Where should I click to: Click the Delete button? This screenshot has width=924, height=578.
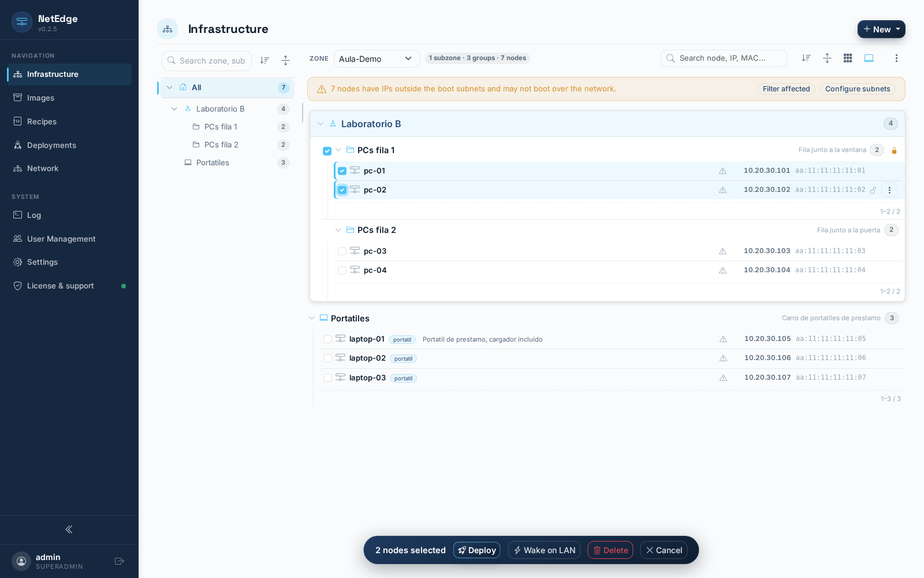(610, 550)
